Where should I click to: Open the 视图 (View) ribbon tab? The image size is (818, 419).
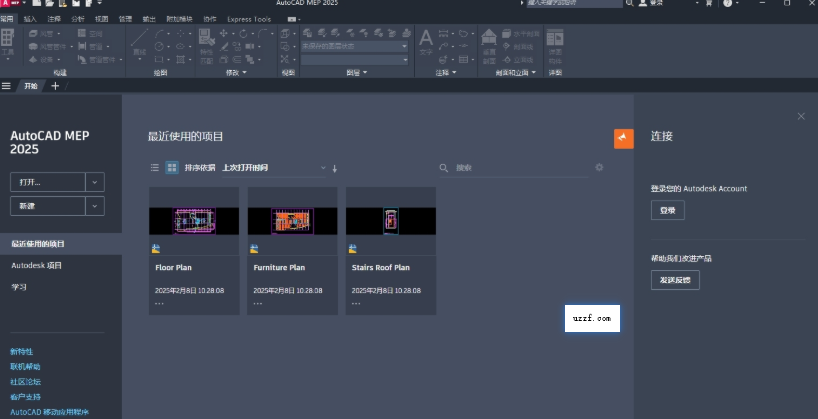point(101,19)
